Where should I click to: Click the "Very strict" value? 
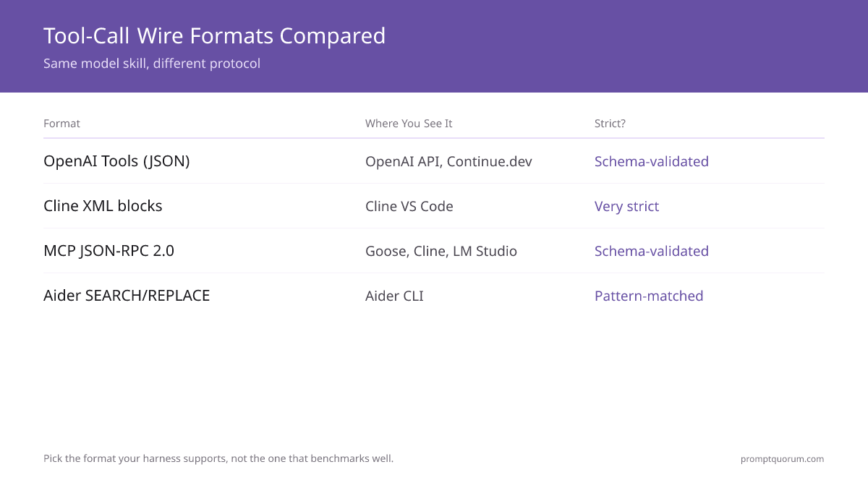[626, 206]
